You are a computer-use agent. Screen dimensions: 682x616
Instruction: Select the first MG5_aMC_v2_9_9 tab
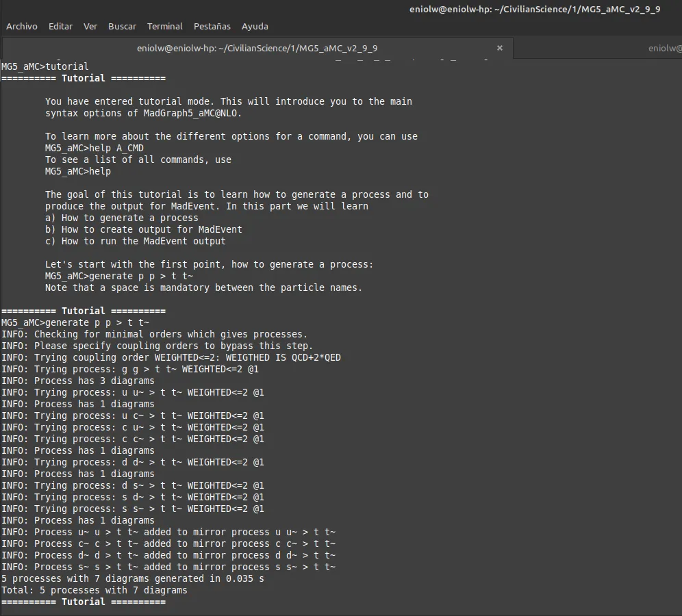(257, 48)
